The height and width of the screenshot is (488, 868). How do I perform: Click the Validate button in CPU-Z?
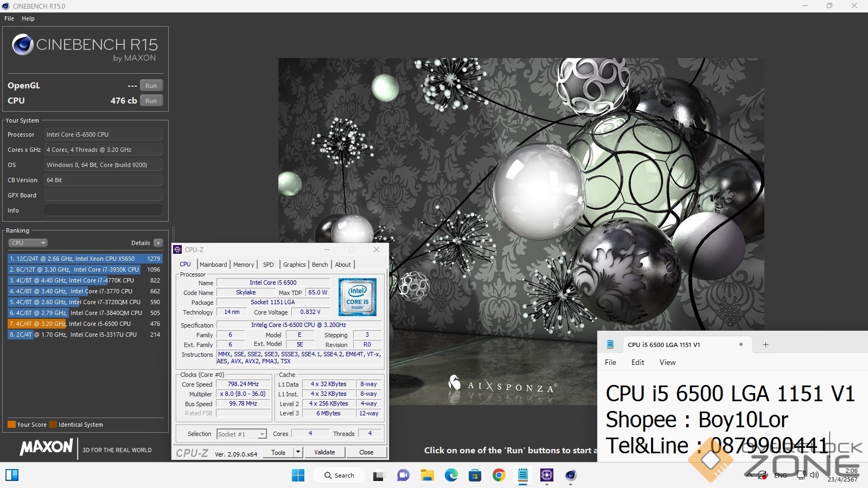click(x=324, y=452)
